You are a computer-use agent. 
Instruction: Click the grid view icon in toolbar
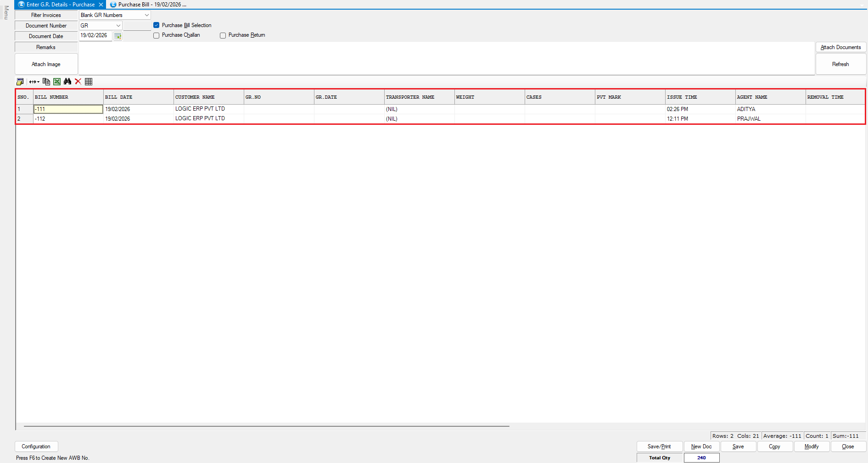coord(89,82)
